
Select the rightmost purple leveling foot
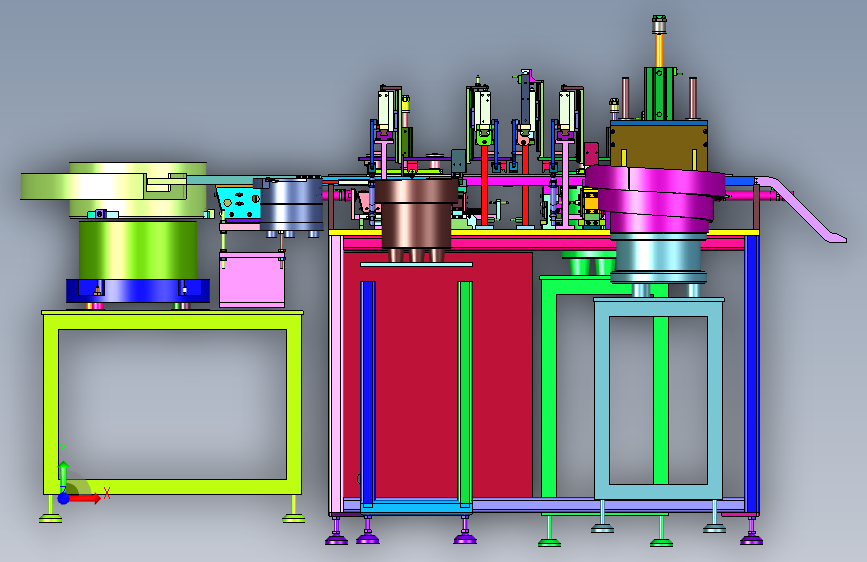tap(751, 538)
